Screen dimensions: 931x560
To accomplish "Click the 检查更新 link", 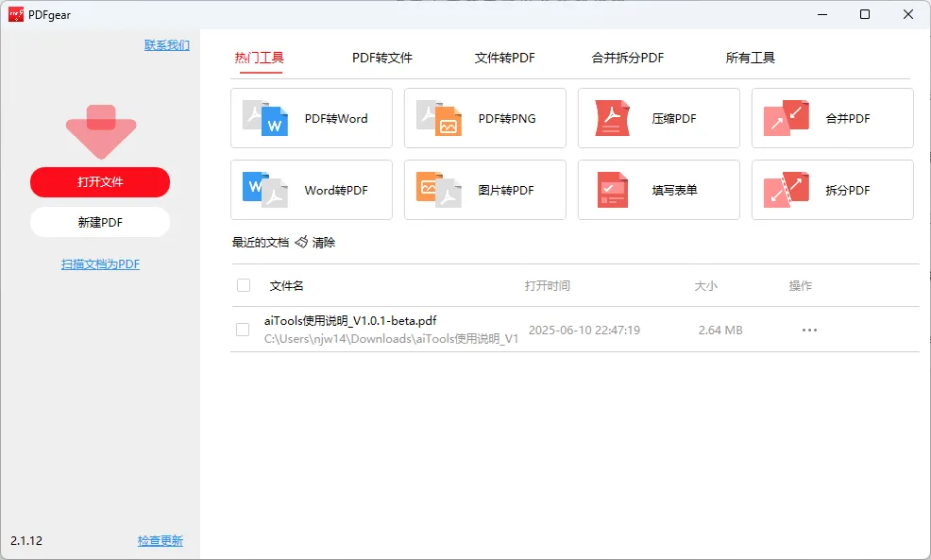I will pyautogui.click(x=161, y=541).
